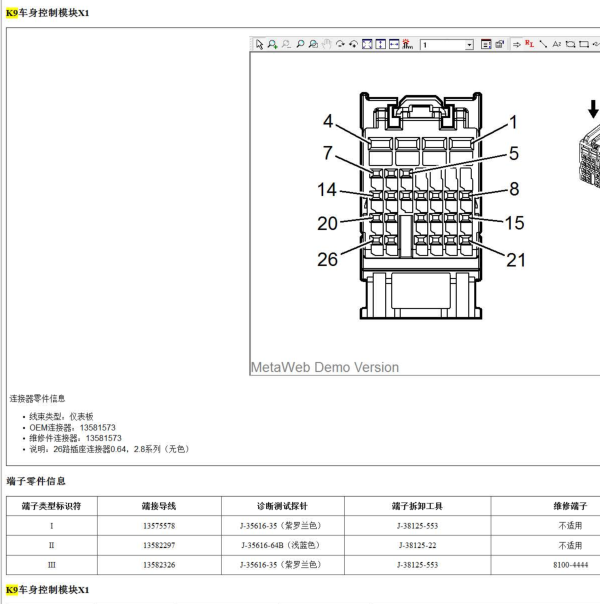Viewport: 600px width, 604px height.
Task: Click terminated lead cell 13575578
Action: 159,526
